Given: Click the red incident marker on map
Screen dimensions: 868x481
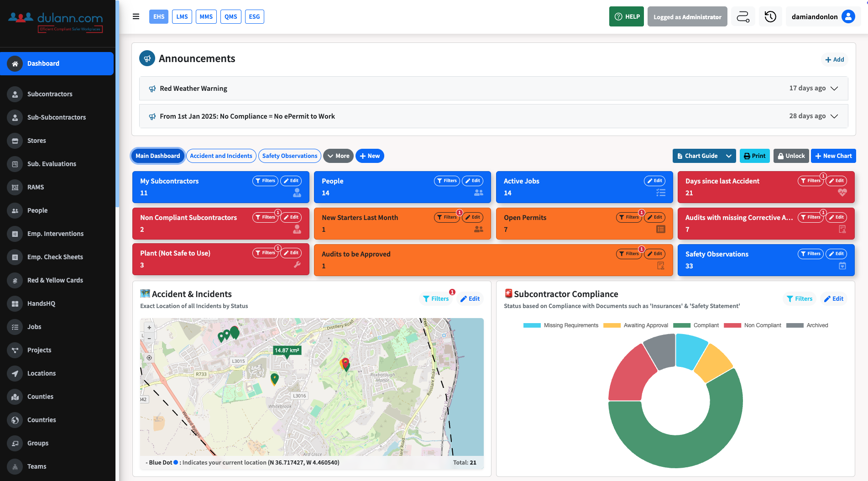Looking at the screenshot, I should [345, 363].
